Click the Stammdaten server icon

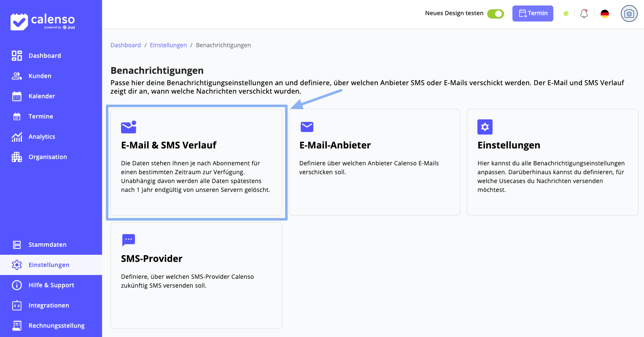[17, 245]
